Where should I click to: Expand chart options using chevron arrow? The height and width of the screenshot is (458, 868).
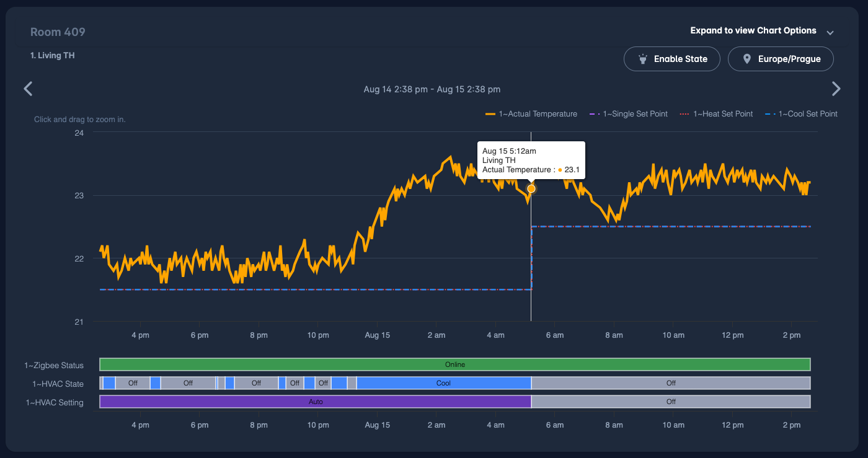(830, 32)
